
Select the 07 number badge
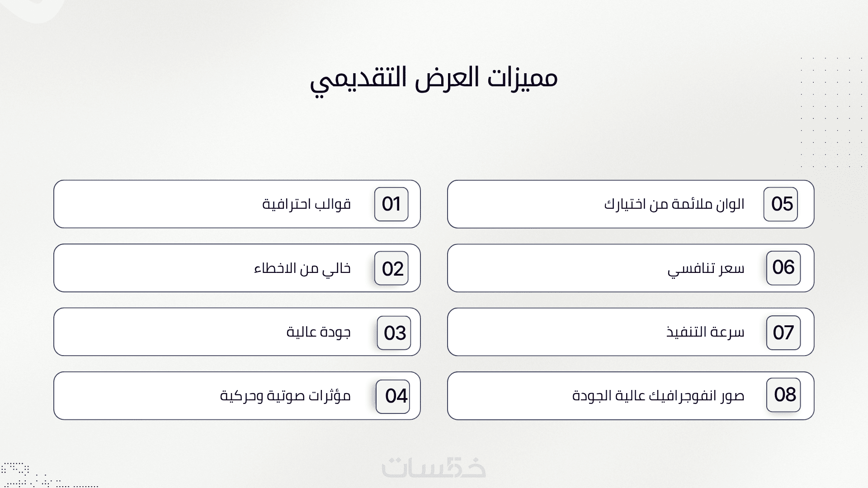coord(783,333)
